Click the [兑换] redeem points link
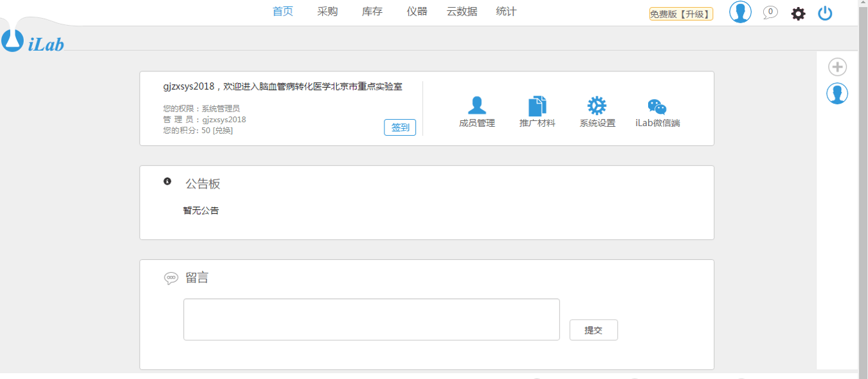The image size is (868, 379). click(x=222, y=131)
